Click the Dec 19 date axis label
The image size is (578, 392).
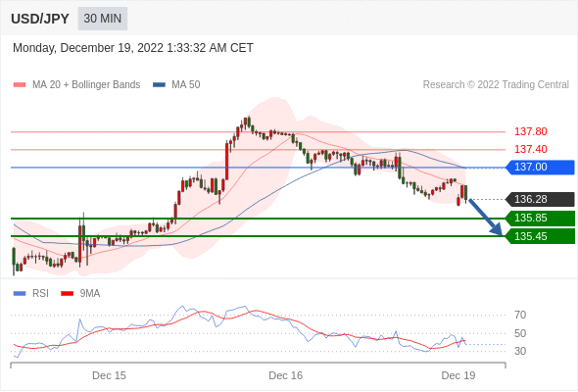[x=458, y=375]
